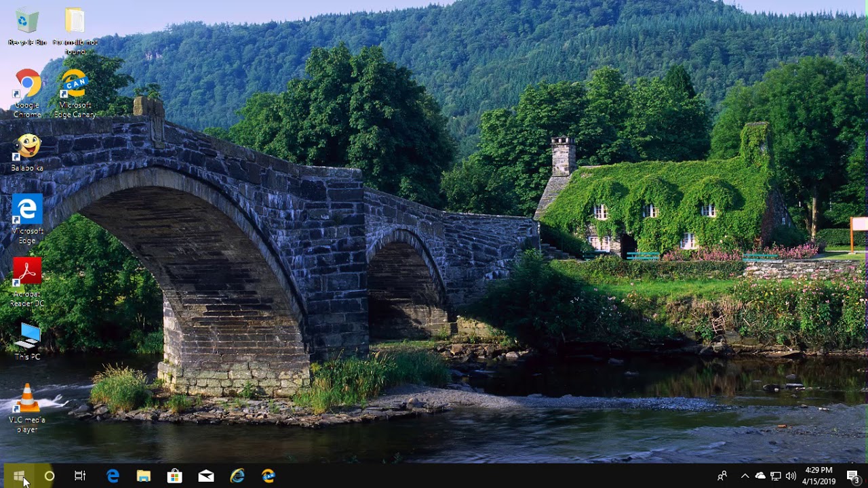Select the VLC media player shortcut
This screenshot has height=488, width=868.
coord(27,399)
